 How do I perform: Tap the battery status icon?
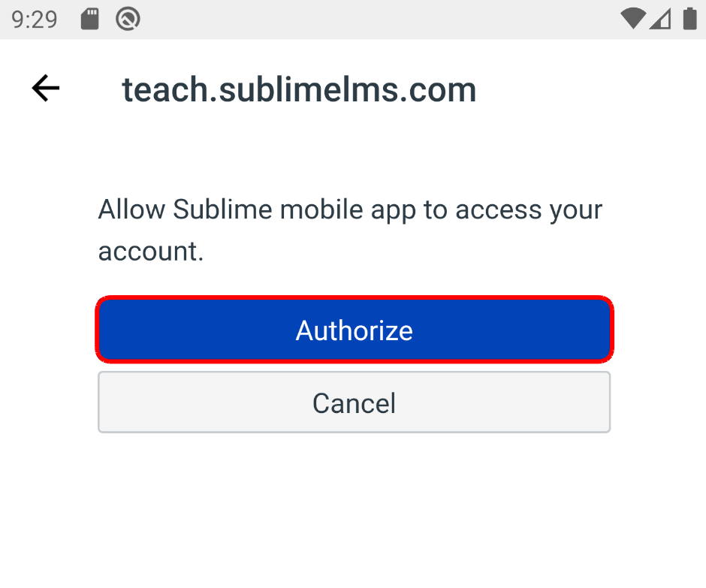(x=689, y=20)
